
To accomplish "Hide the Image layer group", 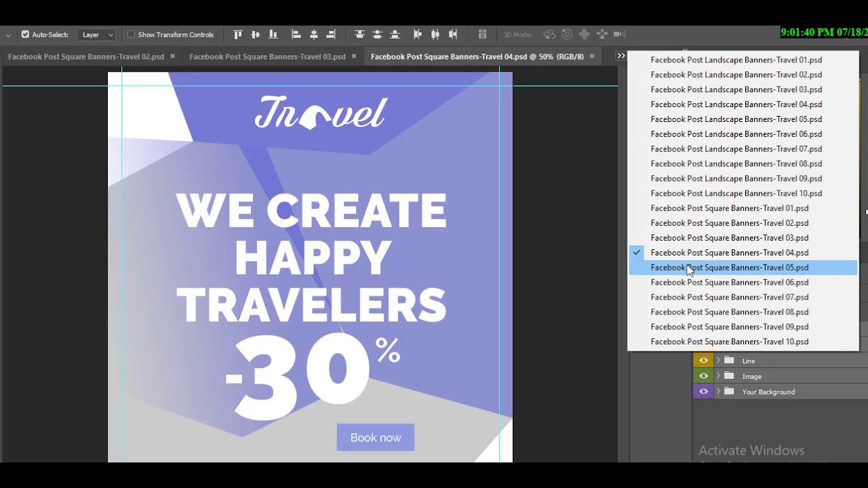I will pyautogui.click(x=703, y=376).
